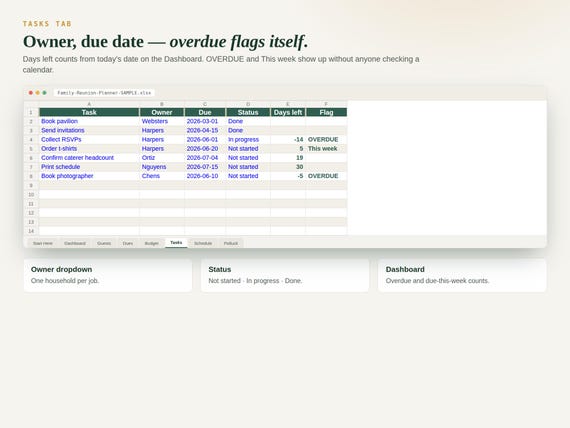
Task: Select the Days left header cell
Action: click(288, 112)
